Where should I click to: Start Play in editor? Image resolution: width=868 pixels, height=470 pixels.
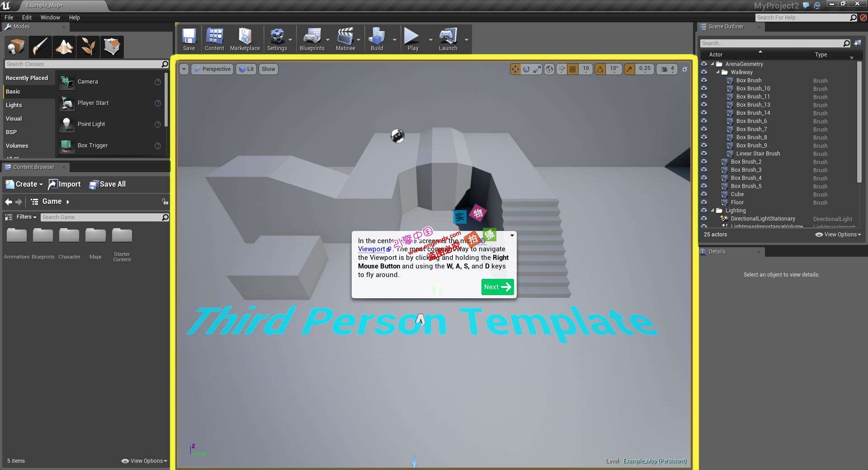tap(413, 39)
